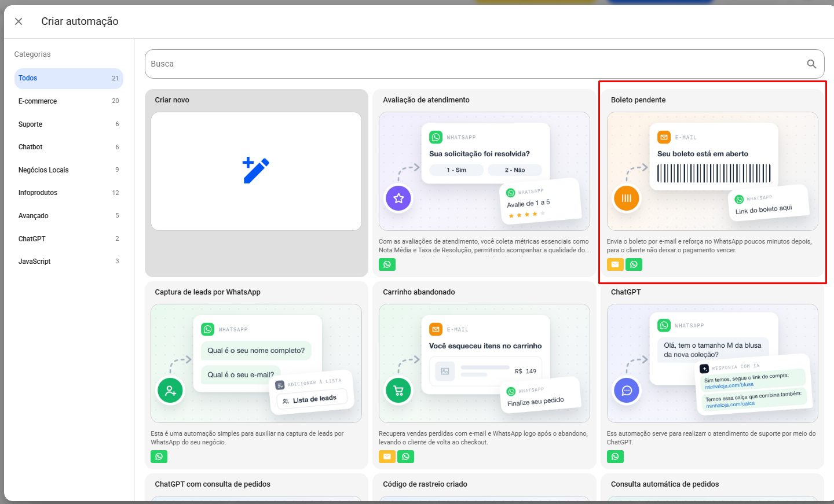Click the email badge under Carrinho abandonado
The height and width of the screenshot is (504, 834).
click(x=387, y=457)
